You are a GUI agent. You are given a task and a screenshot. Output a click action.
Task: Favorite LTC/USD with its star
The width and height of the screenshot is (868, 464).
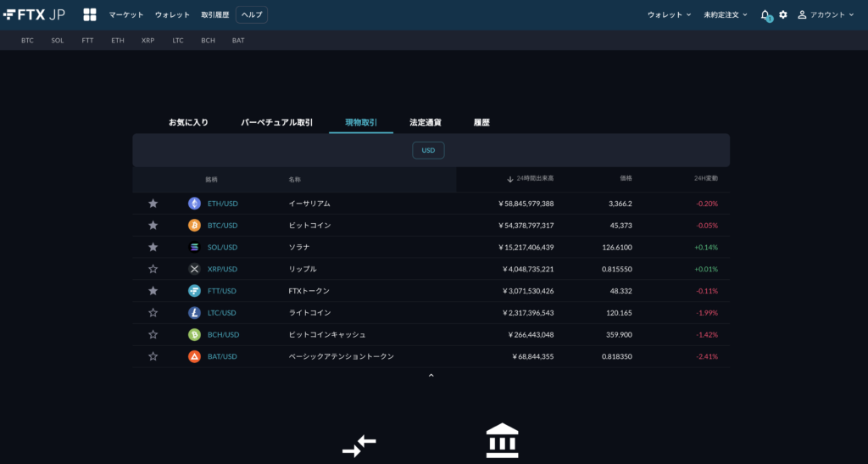(x=153, y=313)
